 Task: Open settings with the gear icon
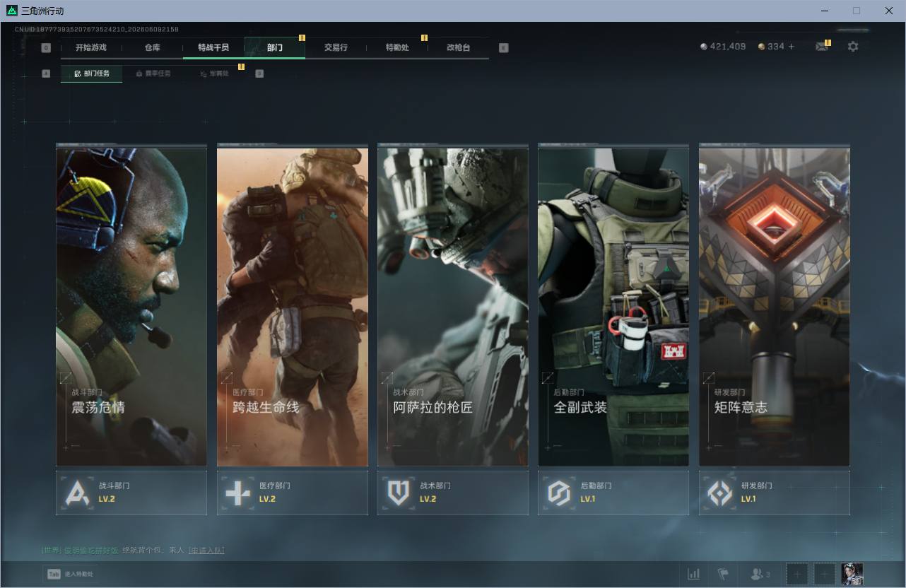[853, 47]
